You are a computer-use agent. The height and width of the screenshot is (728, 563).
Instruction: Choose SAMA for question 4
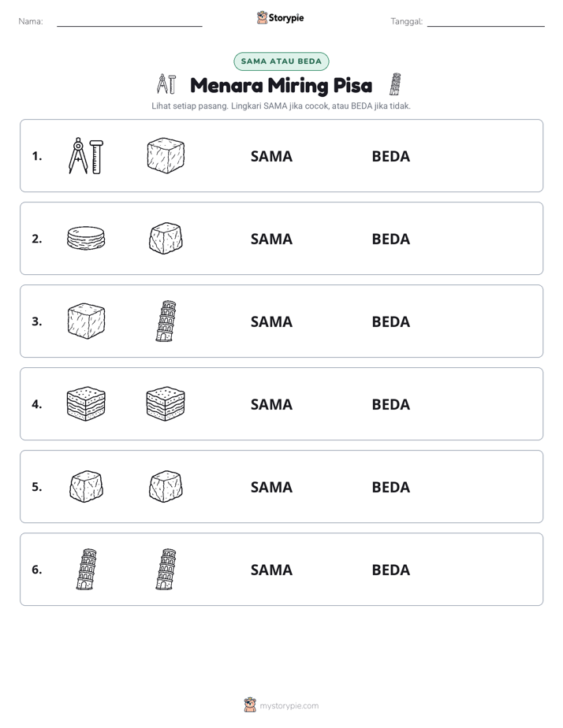pos(271,404)
